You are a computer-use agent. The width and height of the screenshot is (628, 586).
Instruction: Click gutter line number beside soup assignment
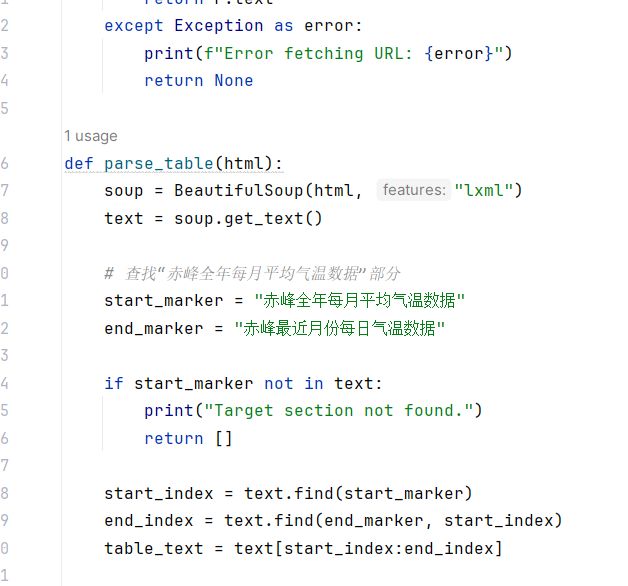point(4,190)
